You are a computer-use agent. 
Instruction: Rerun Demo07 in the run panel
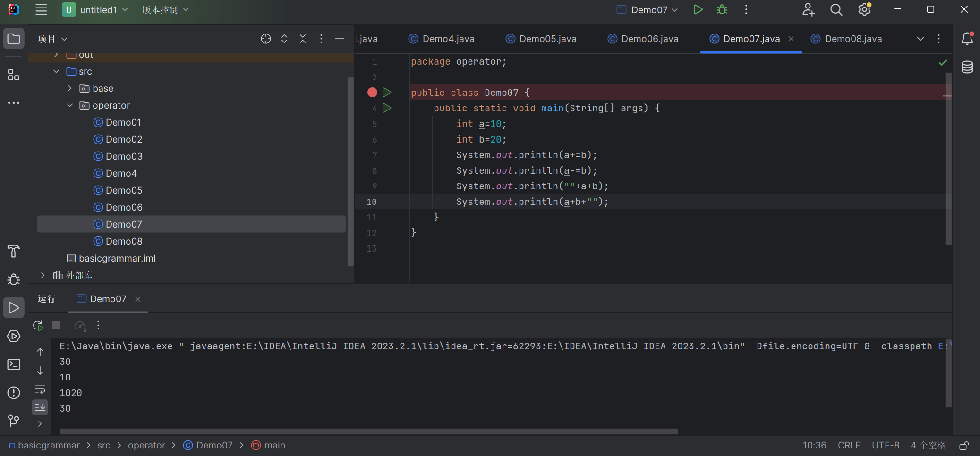(38, 325)
